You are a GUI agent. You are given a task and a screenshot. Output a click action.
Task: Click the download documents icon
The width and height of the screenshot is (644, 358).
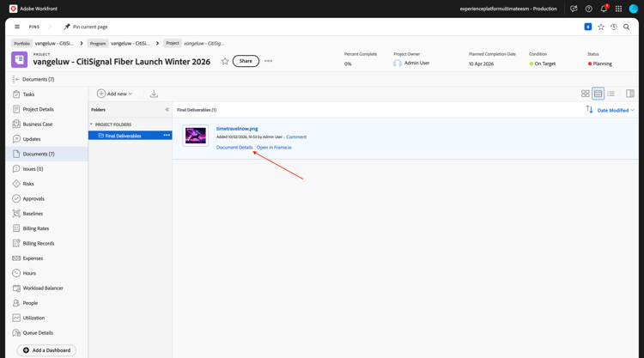[x=154, y=94]
